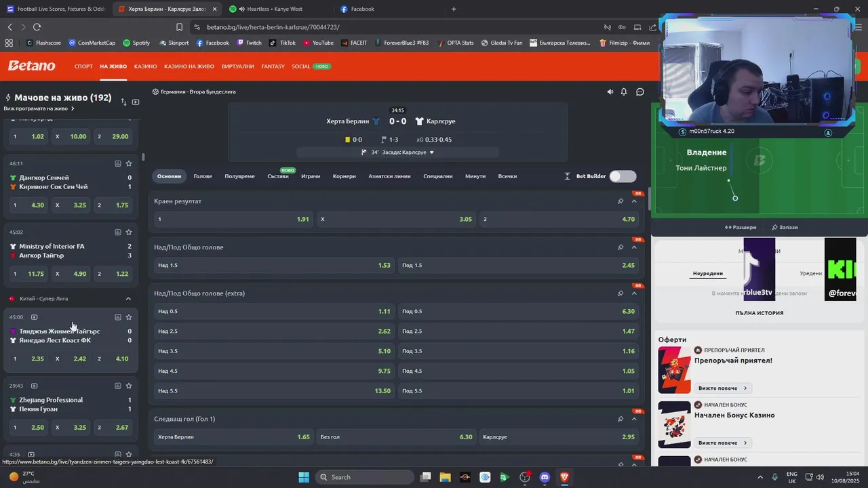Open Препоръчай приятел offer thumbnail
The image size is (868, 488).
pyautogui.click(x=674, y=370)
